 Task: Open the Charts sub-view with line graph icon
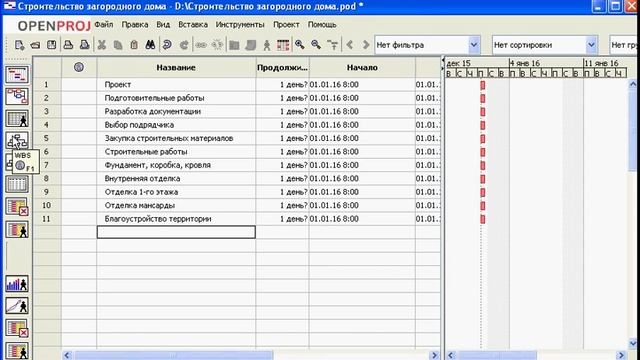point(17,306)
